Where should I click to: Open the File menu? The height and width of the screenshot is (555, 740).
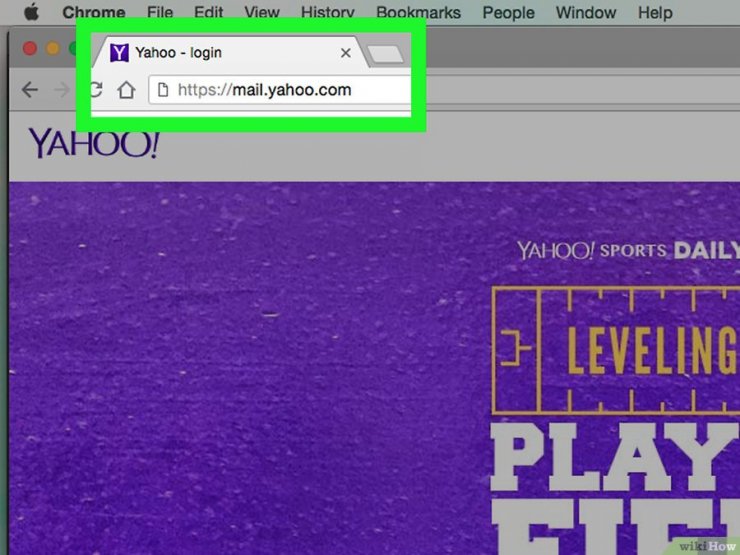(x=160, y=12)
